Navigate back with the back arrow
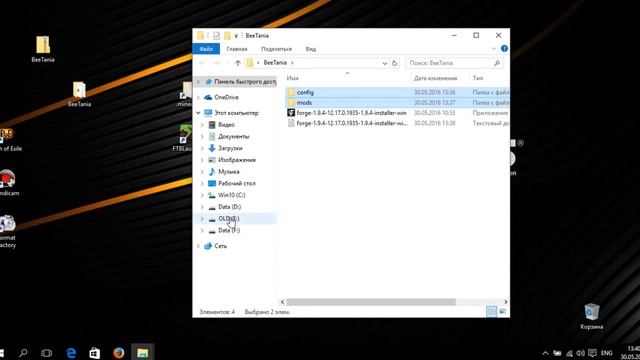The image size is (640, 360). point(202,63)
